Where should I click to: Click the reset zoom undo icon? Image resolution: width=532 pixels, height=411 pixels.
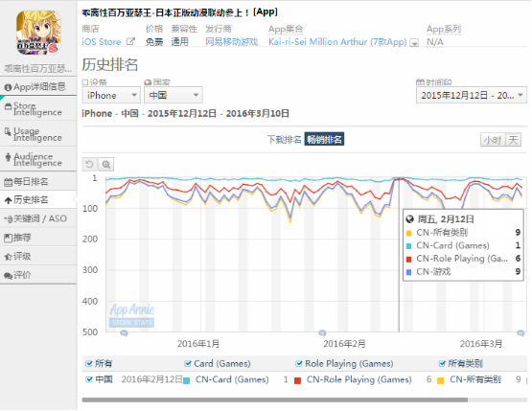tap(89, 165)
